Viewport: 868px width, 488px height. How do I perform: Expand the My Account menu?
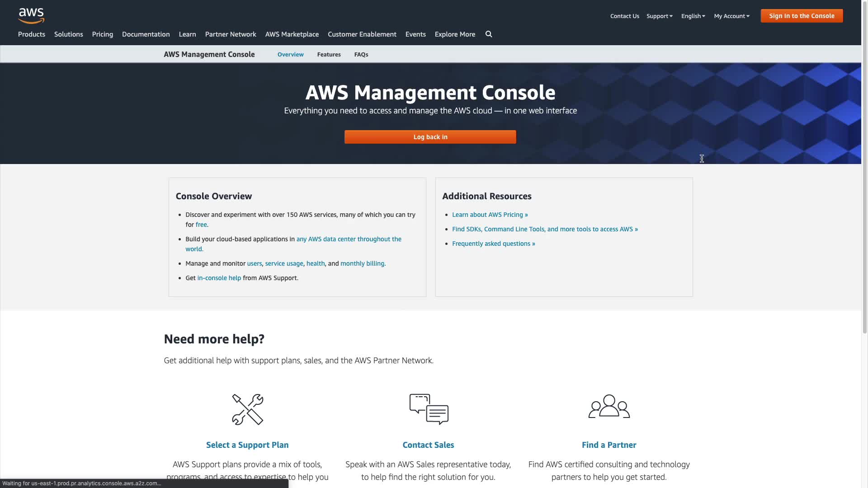pos(731,16)
